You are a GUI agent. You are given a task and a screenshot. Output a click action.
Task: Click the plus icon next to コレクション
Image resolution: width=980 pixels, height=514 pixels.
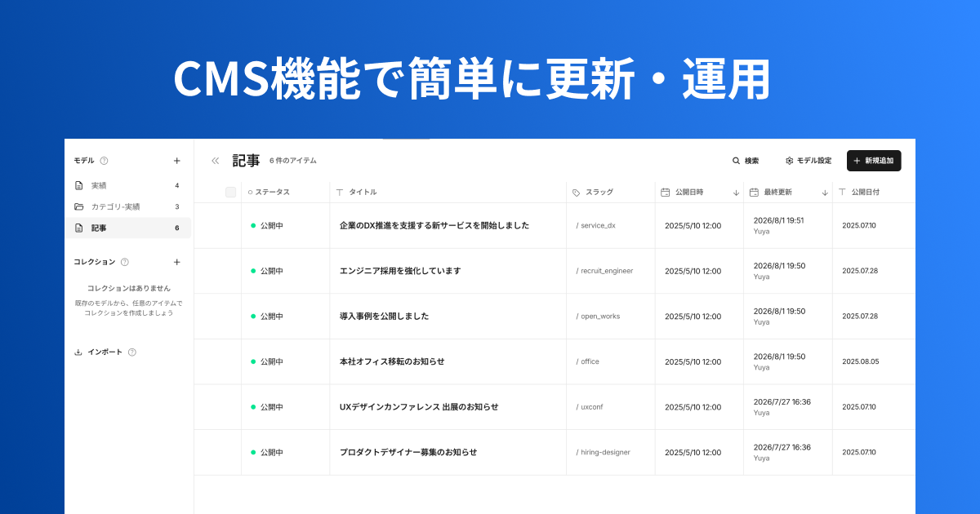point(176,262)
